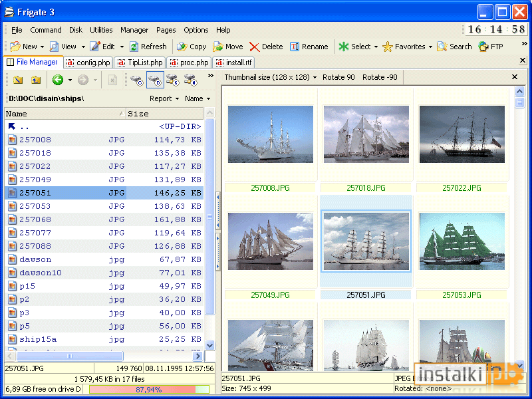Switch to the TipList.php tab

pyautogui.click(x=140, y=63)
